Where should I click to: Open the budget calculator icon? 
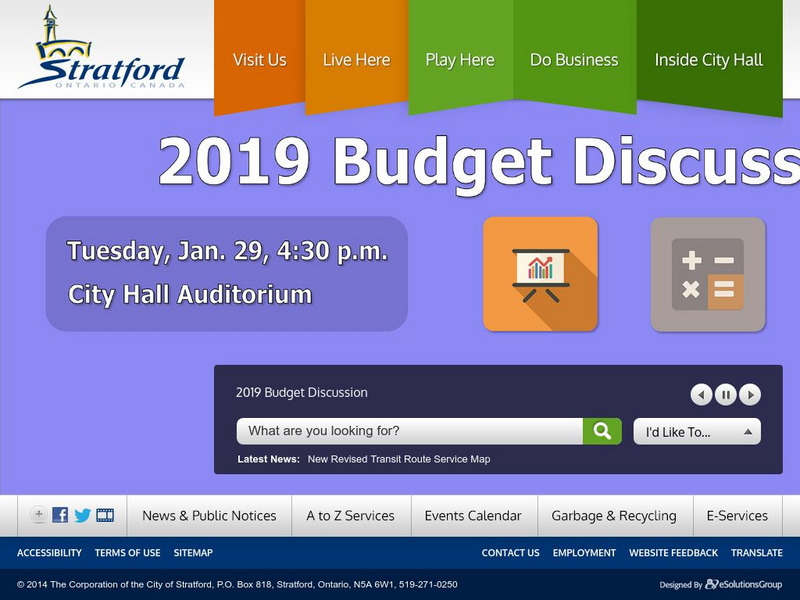pyautogui.click(x=708, y=274)
